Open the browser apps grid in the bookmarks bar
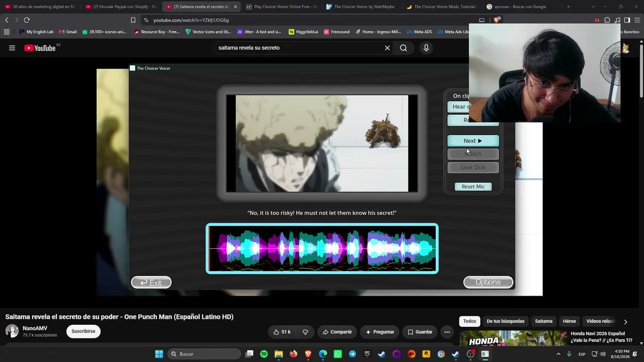The height and width of the screenshot is (362, 644). 7,32
